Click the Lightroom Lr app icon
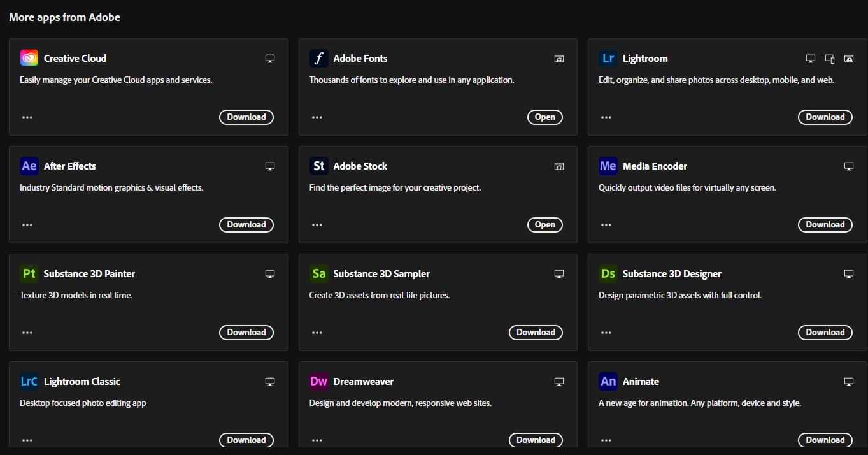Image resolution: width=868 pixels, height=455 pixels. [x=608, y=58]
